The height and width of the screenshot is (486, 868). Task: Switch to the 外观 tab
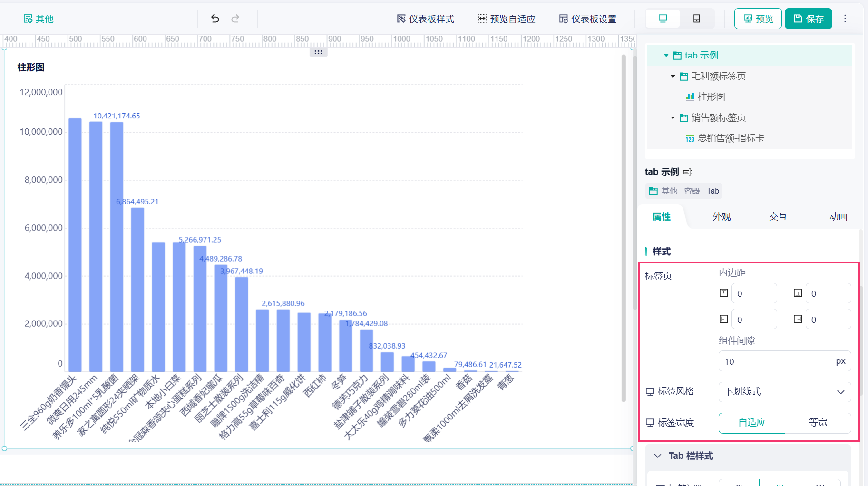click(722, 217)
